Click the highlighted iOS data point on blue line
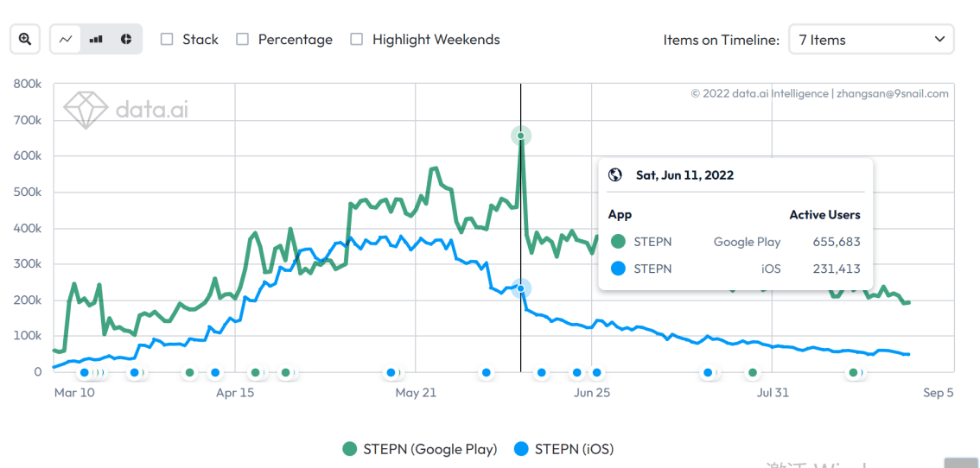 click(520, 288)
